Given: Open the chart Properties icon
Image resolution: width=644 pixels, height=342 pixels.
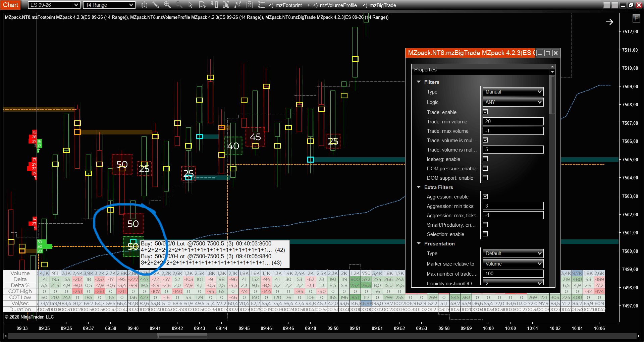Looking at the screenshot, I should point(249,5).
